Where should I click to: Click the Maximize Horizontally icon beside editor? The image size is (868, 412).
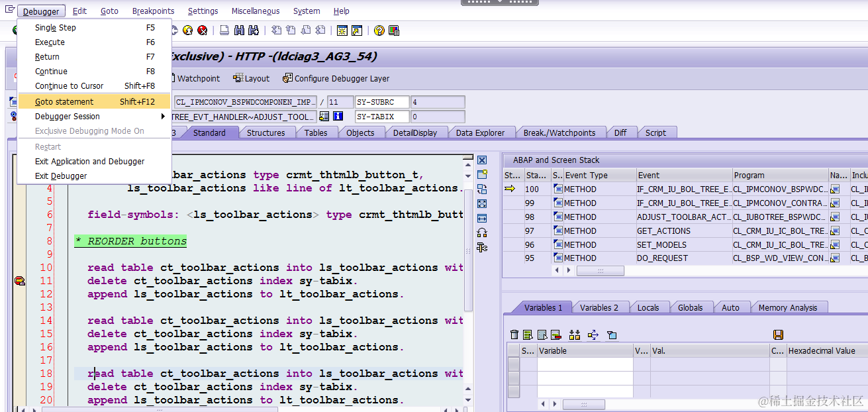tap(482, 218)
